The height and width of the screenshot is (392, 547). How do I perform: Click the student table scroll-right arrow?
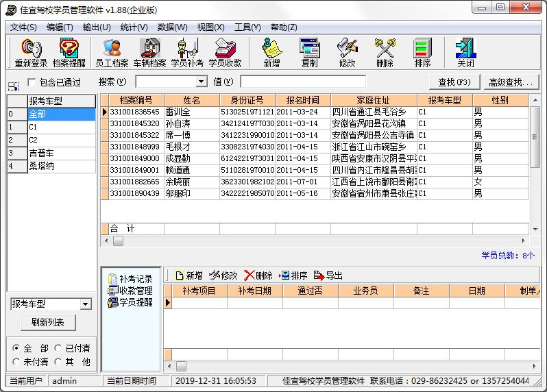tap(523, 241)
